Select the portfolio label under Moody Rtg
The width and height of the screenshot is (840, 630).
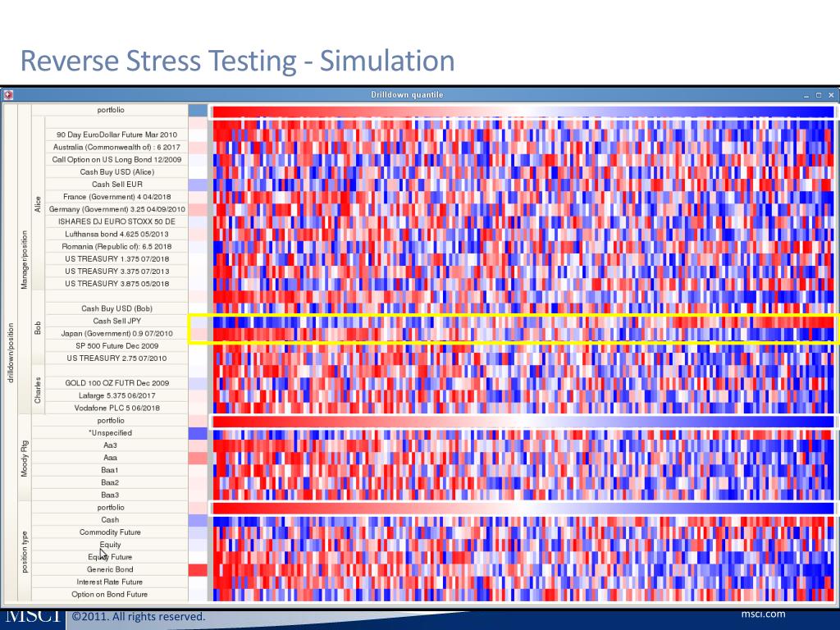click(111, 421)
